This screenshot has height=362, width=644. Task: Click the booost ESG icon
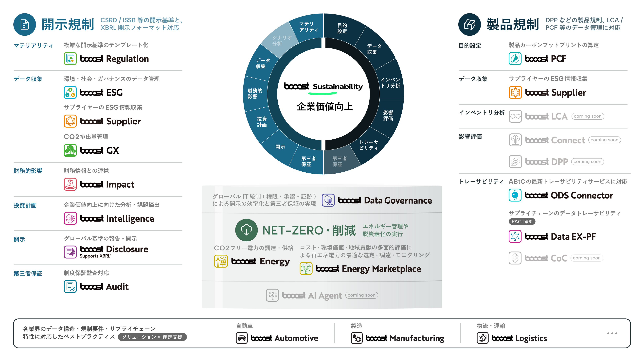[70, 92]
